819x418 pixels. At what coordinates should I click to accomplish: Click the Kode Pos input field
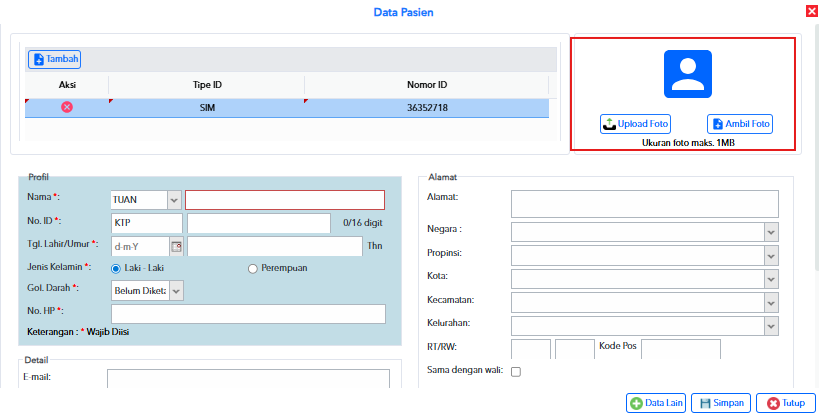(681, 349)
